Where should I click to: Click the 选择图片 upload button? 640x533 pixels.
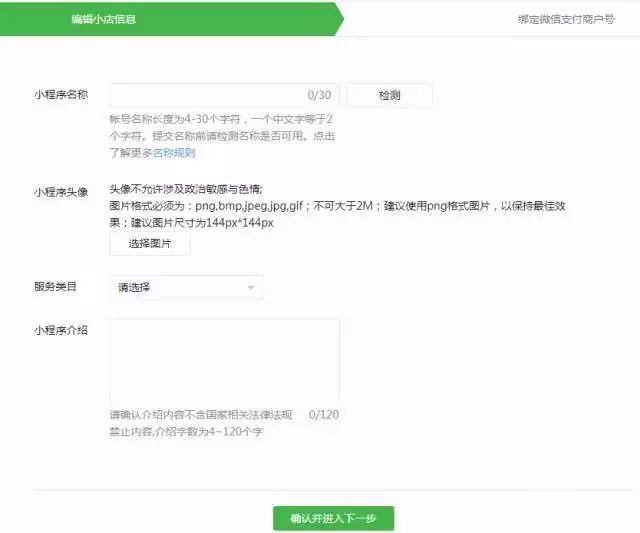[x=149, y=243]
